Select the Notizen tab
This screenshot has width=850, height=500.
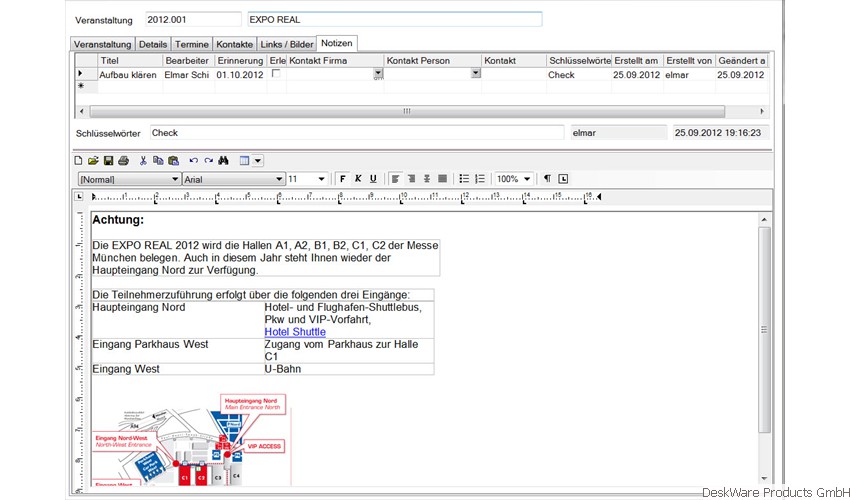(337, 43)
